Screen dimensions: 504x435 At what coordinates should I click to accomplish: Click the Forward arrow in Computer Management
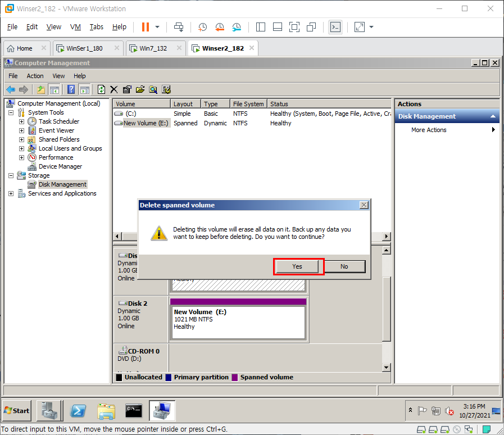click(x=24, y=89)
